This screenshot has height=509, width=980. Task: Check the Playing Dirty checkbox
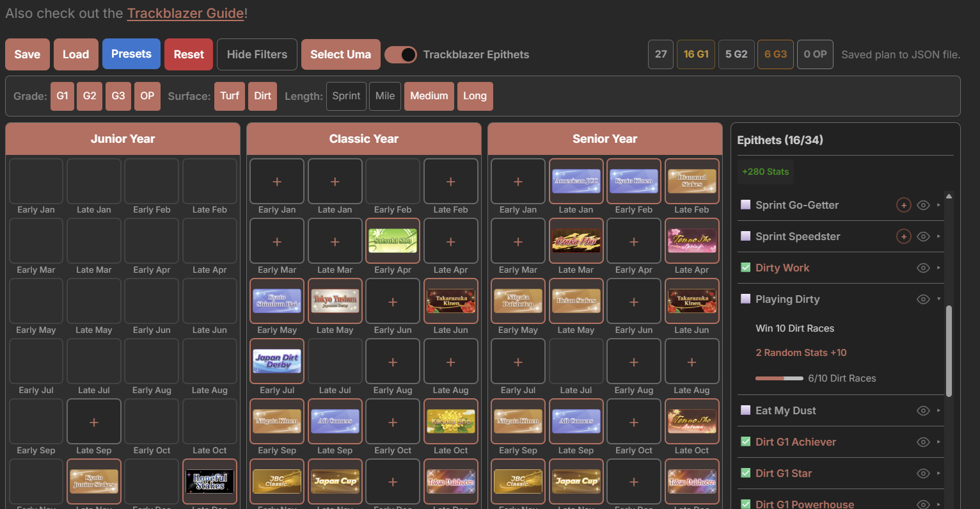[745, 299]
